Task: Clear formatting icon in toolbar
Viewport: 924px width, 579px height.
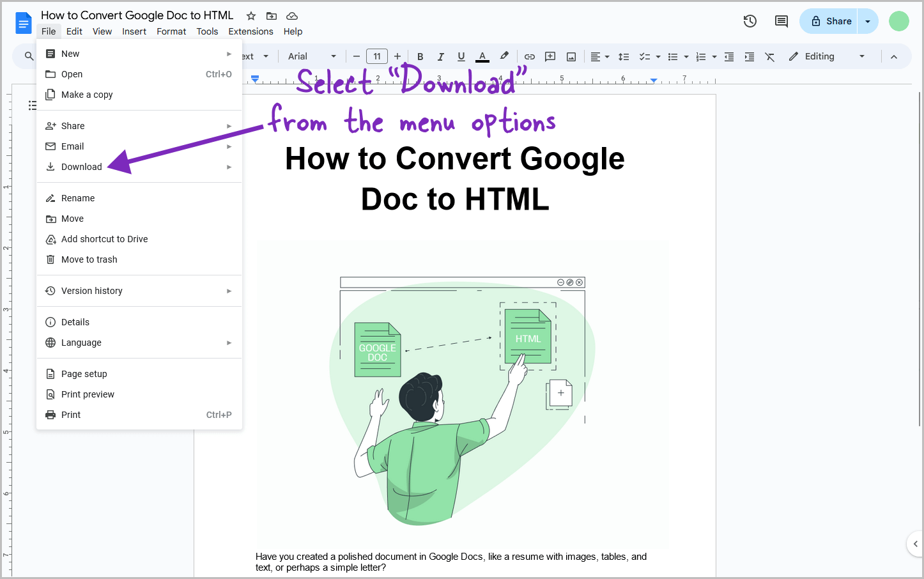Action: click(770, 56)
